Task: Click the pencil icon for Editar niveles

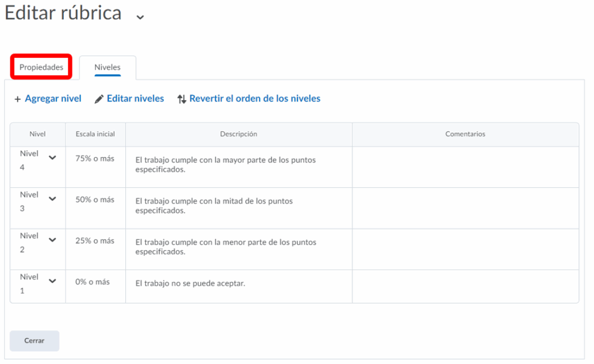Action: pyautogui.click(x=99, y=99)
